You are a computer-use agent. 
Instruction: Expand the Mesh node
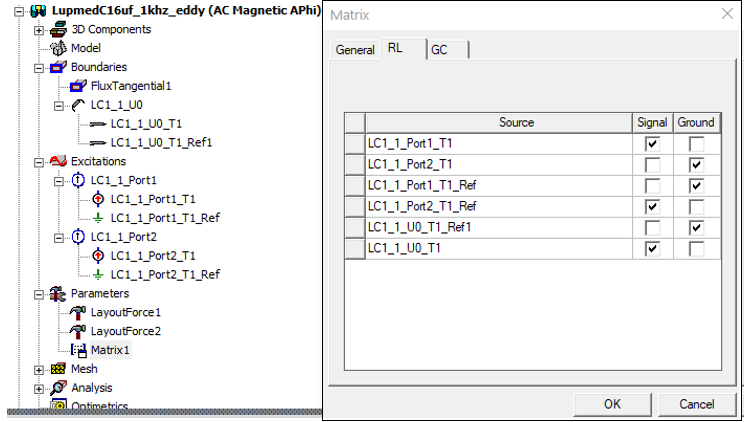(39, 369)
